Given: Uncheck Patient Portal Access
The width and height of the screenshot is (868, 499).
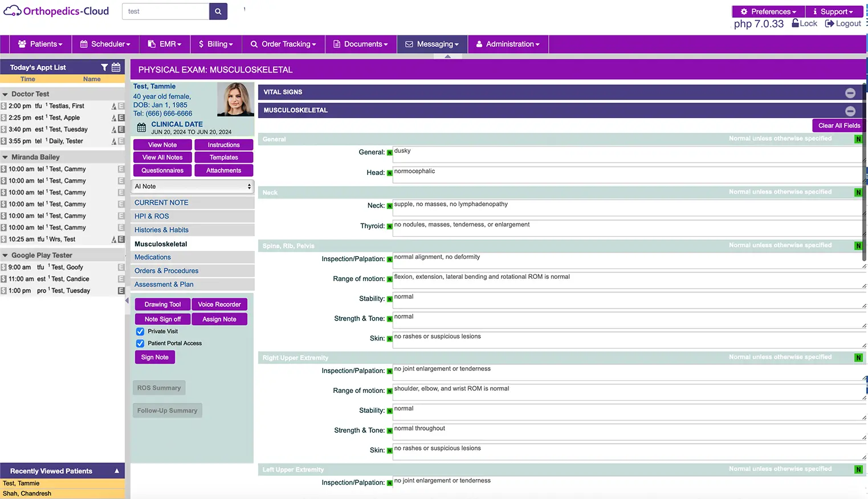Looking at the screenshot, I should coord(140,343).
